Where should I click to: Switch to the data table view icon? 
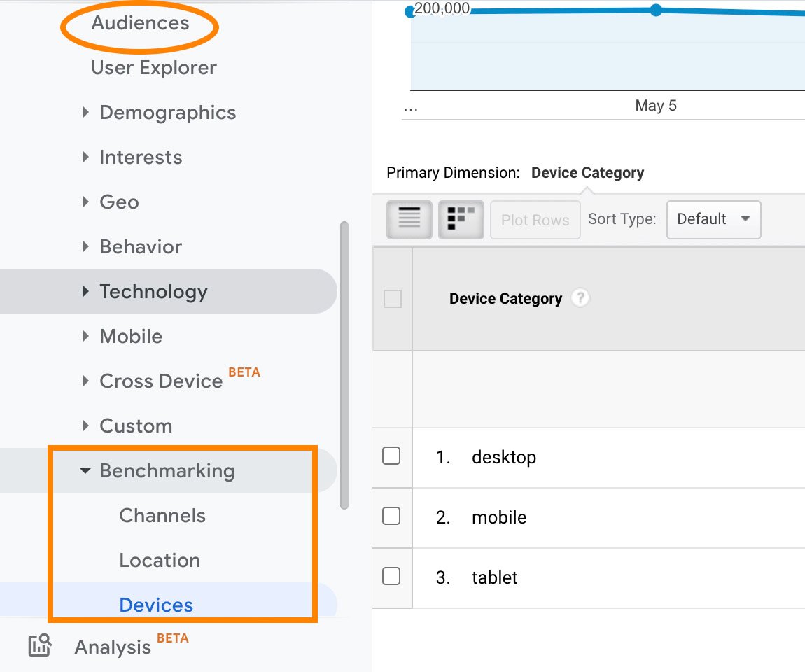(409, 219)
